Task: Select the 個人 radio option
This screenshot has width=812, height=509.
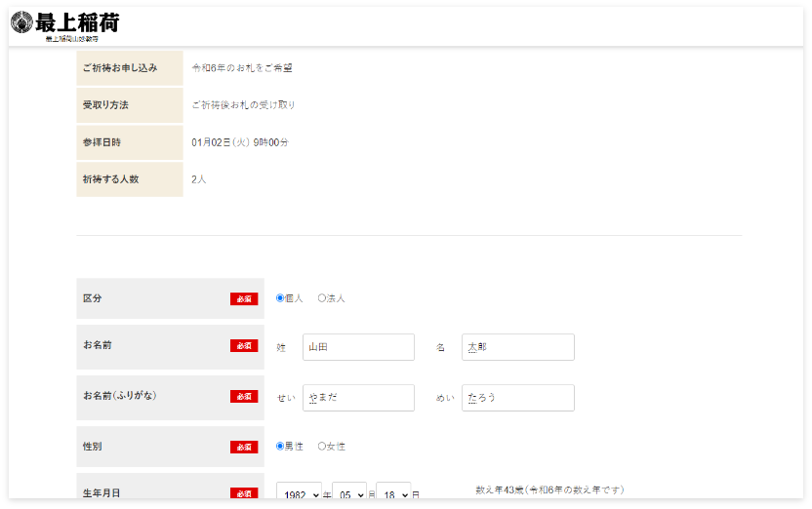Action: [280, 298]
